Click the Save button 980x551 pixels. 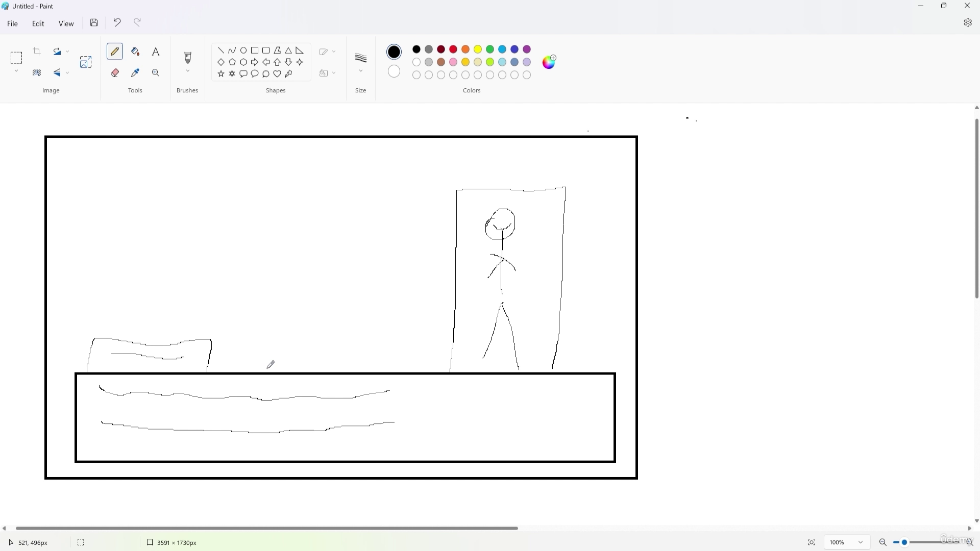94,22
